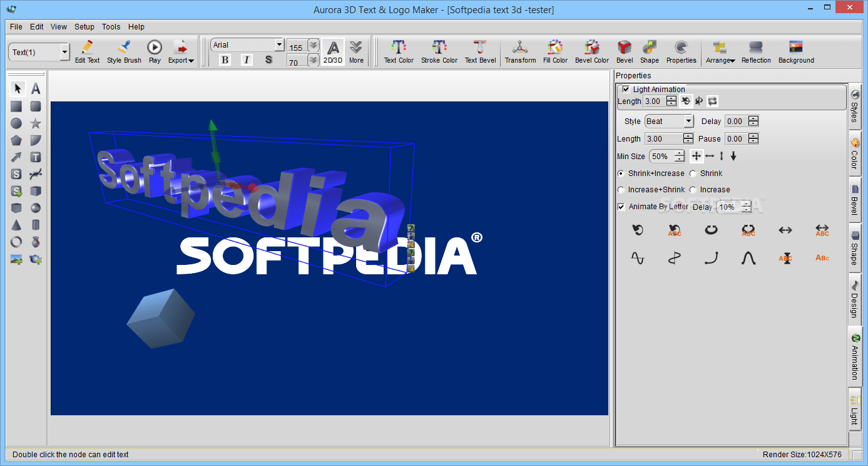The height and width of the screenshot is (466, 868).
Task: Select the Shrink+Increase radio option
Action: pos(621,173)
